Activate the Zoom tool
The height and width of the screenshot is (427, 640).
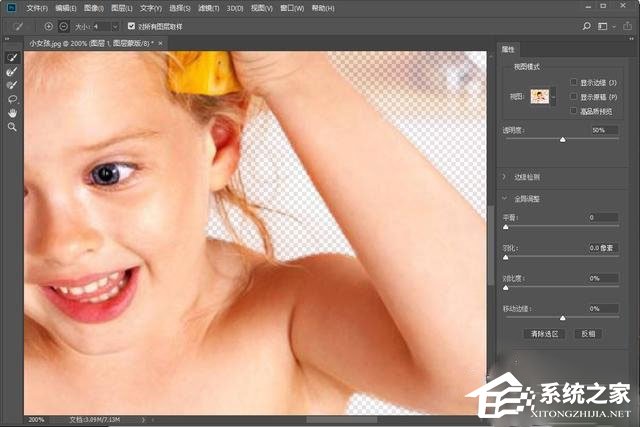click(12, 128)
